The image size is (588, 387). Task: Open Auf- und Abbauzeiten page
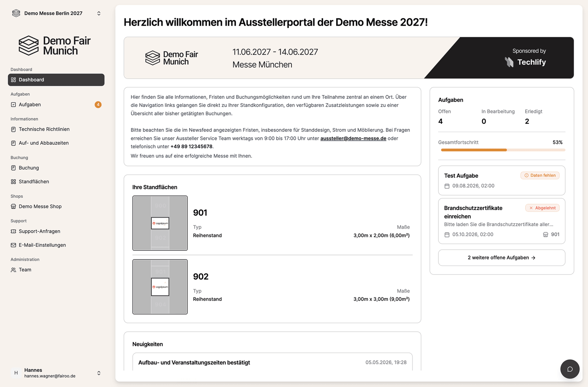click(x=56, y=143)
